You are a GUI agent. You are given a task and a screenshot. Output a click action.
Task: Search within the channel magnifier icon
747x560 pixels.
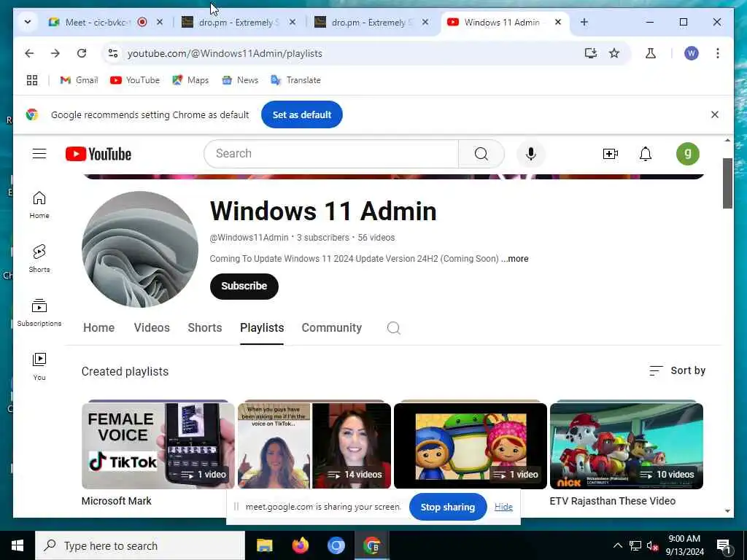pyautogui.click(x=393, y=327)
